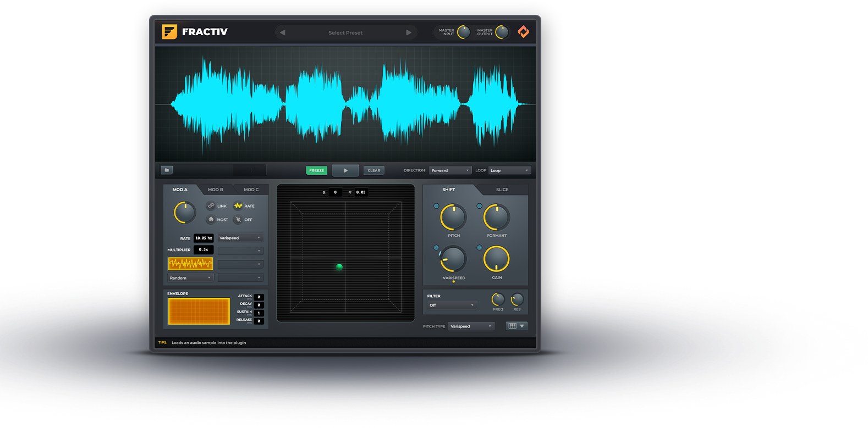Toggle the Freeze button
Screen dimensions: 868x428
[317, 170]
